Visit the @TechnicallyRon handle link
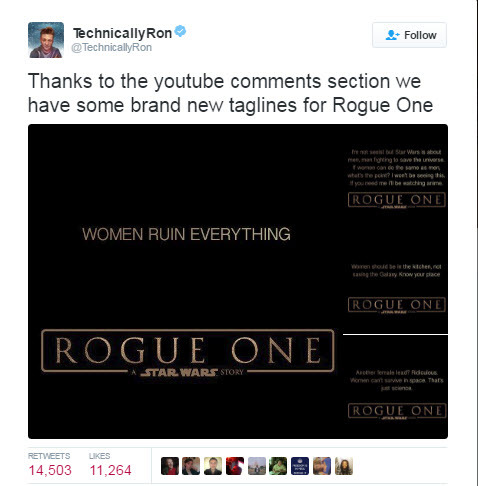 (x=111, y=47)
